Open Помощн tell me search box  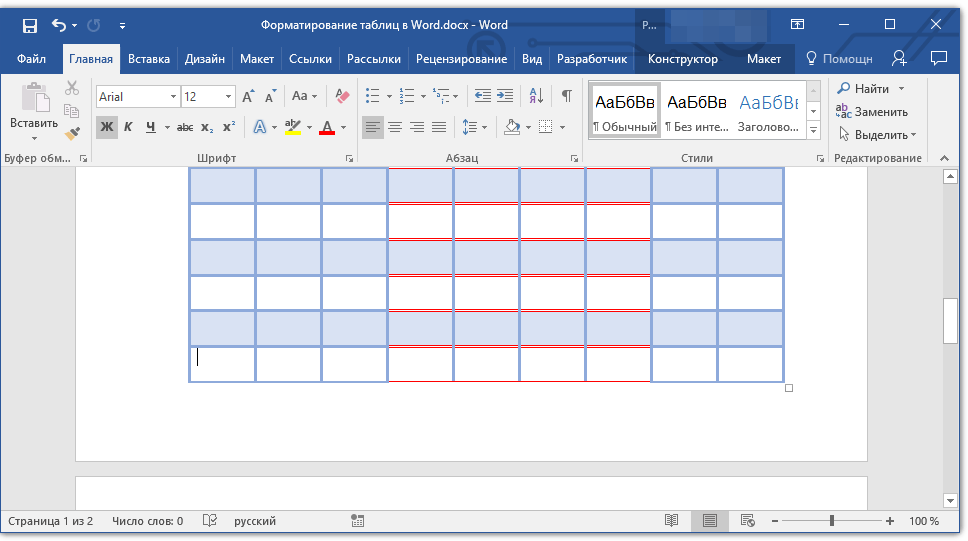[840, 59]
